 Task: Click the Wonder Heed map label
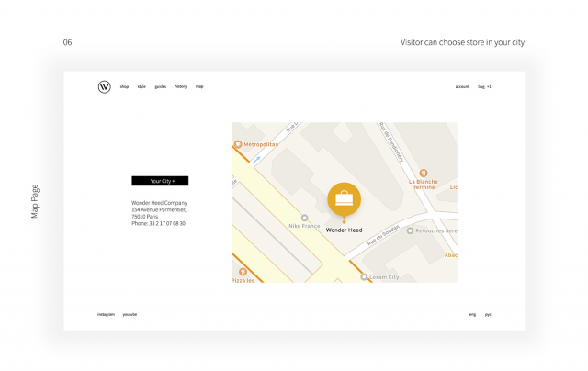344,230
